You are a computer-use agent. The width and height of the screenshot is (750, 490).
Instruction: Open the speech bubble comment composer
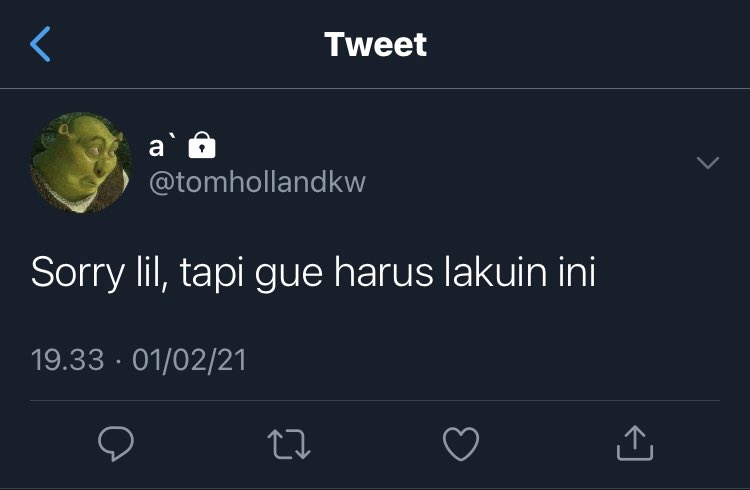(116, 444)
